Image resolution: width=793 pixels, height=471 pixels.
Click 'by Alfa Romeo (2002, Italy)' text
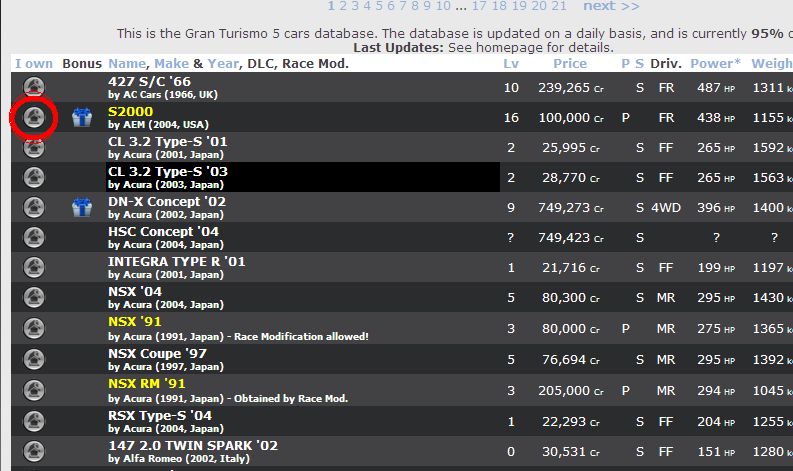pyautogui.click(x=179, y=459)
